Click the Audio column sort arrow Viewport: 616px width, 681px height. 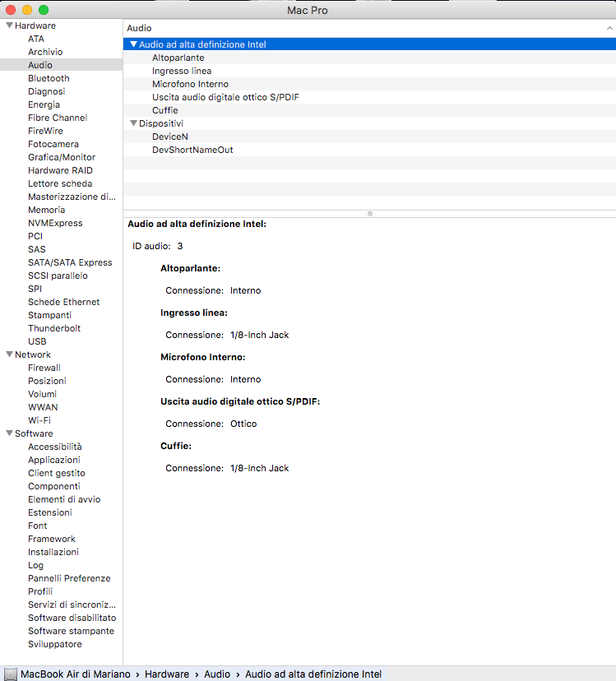(609, 29)
